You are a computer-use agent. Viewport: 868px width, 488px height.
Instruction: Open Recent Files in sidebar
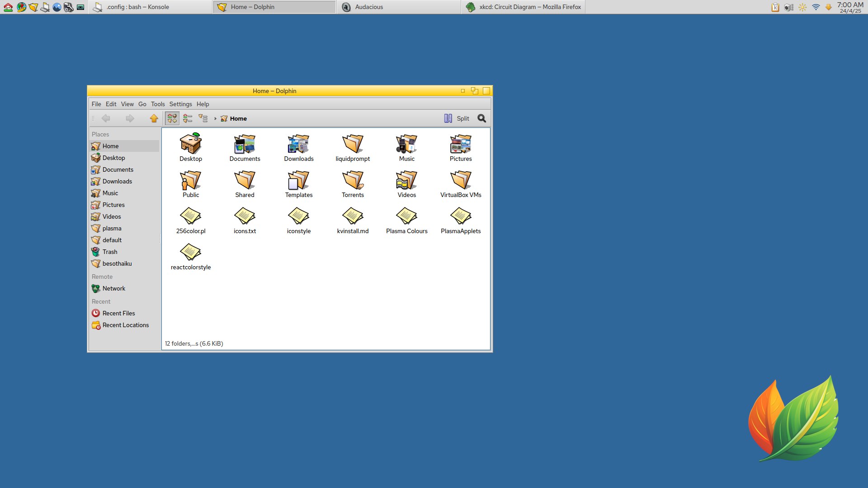click(124, 313)
